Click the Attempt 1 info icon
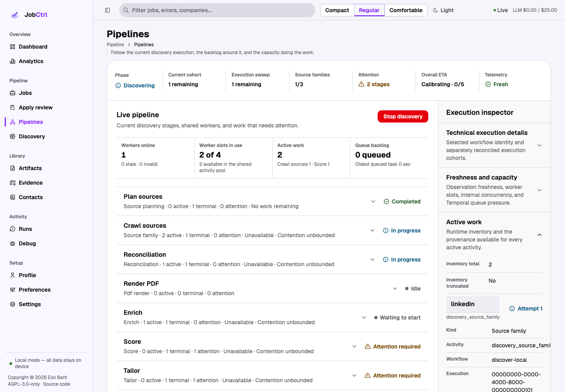This screenshot has width=565, height=392. tap(512, 309)
